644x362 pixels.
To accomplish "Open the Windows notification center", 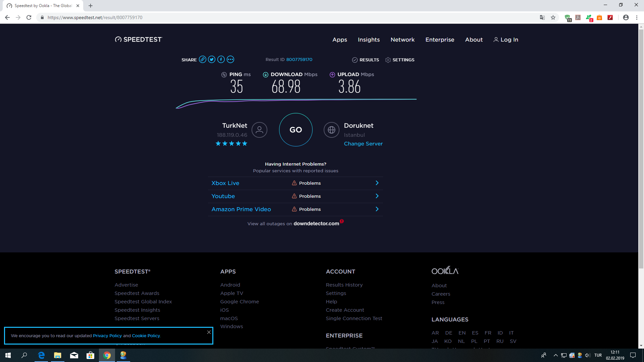I will click(x=633, y=355).
